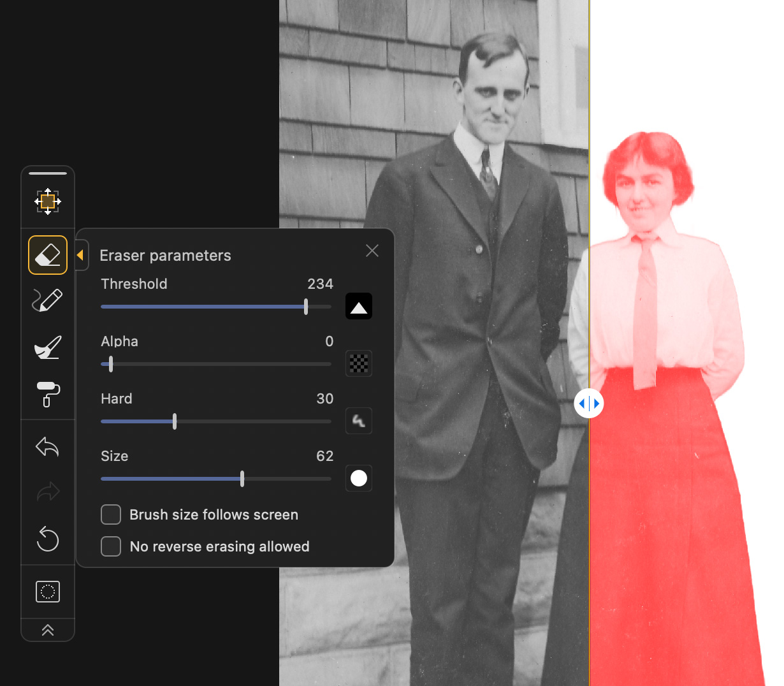784x686 pixels.
Task: Click the hardness brush shape icon
Action: click(x=359, y=421)
